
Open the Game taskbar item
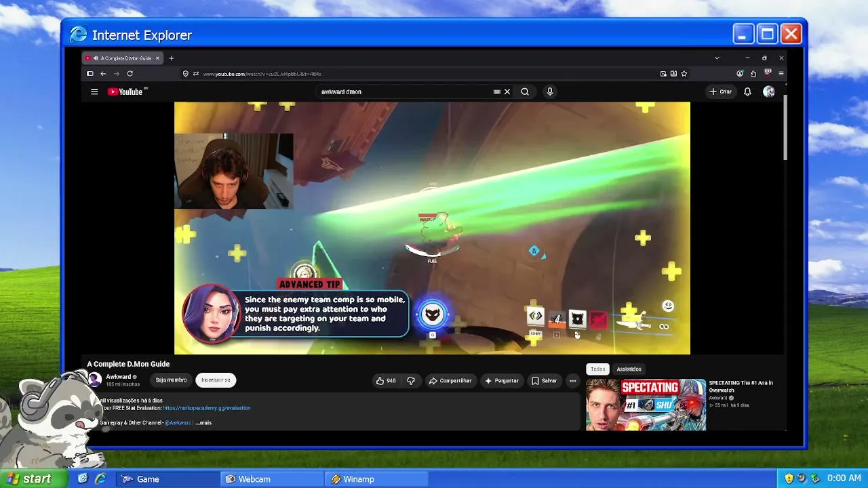point(168,479)
